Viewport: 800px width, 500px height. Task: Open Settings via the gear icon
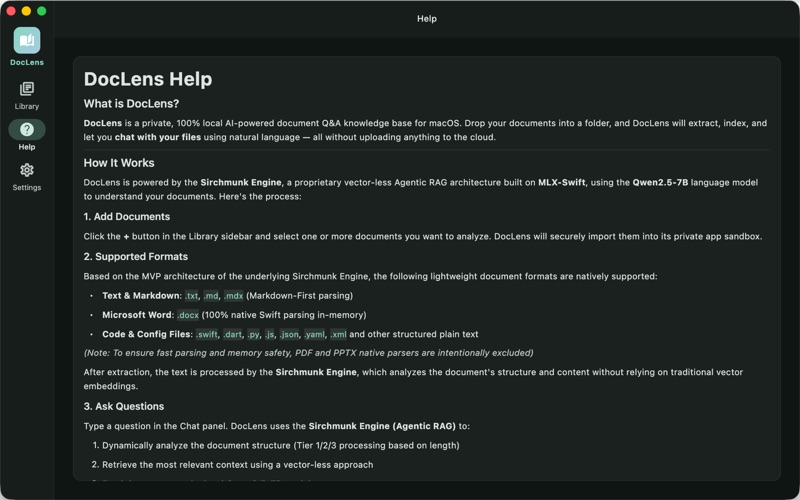pyautogui.click(x=27, y=170)
